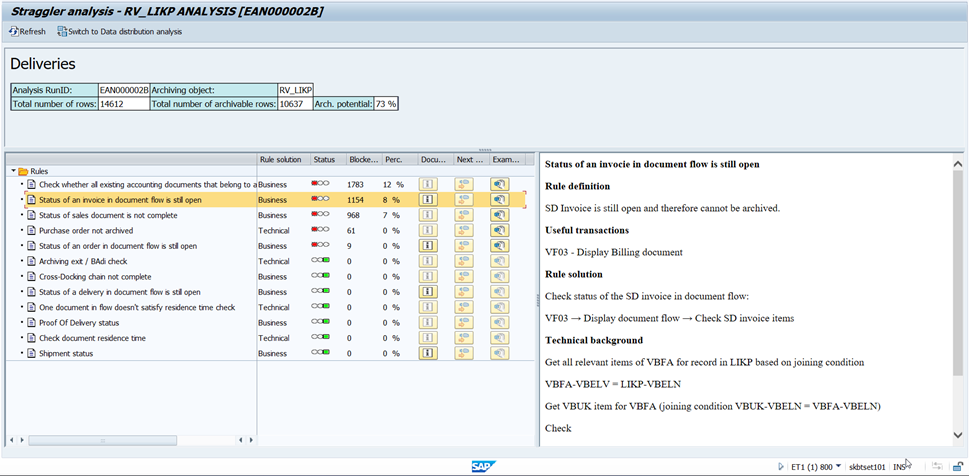Select 'Status of sales document is not complete' rule
969x476 pixels.
tap(108, 215)
